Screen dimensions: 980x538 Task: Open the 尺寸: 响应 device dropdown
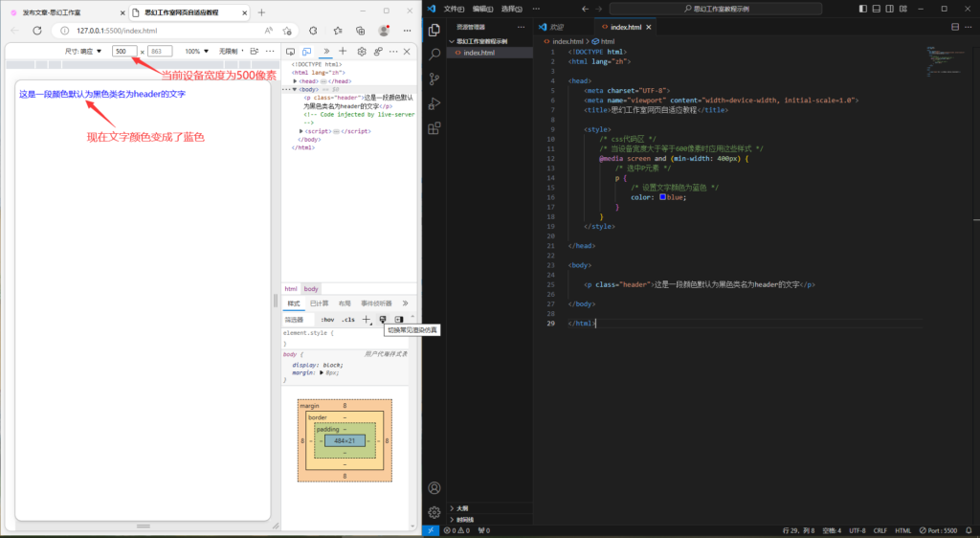tap(83, 51)
